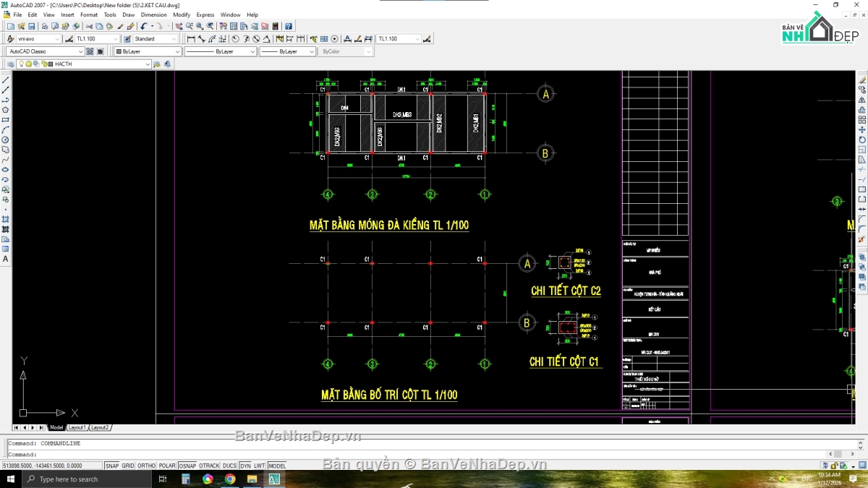868x488 pixels.
Task: Click the Windows search box
Action: tap(87, 479)
